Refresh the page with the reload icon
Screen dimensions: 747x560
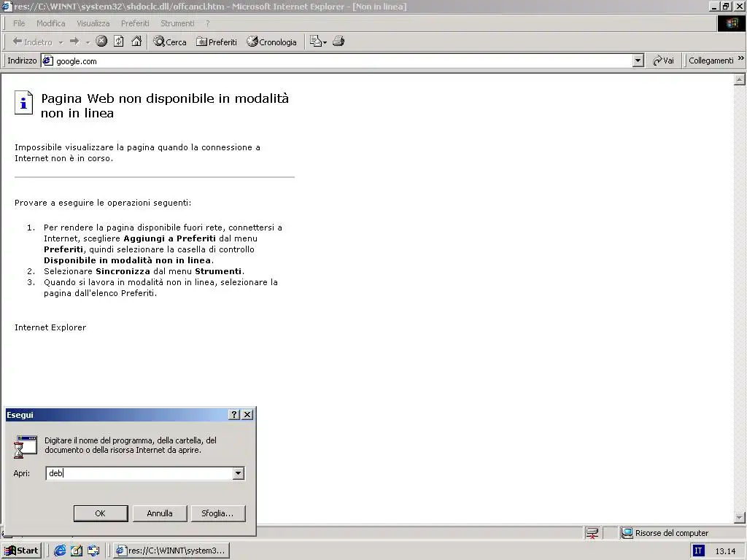click(x=119, y=42)
